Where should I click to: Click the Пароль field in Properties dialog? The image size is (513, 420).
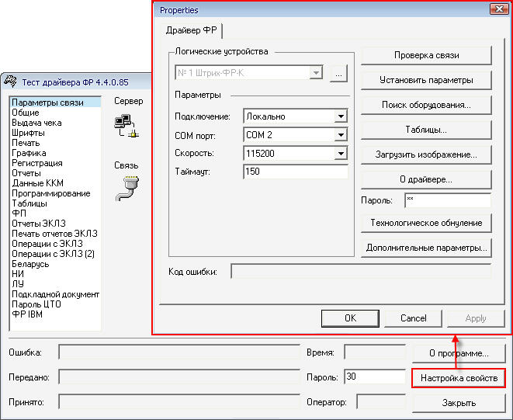447,200
